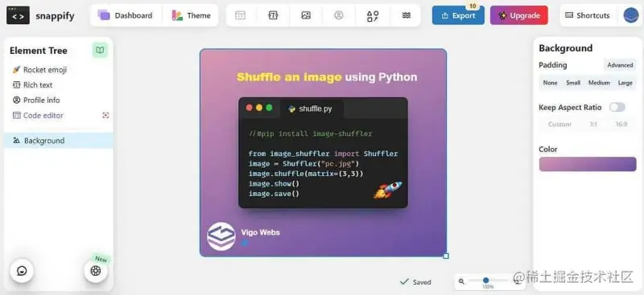The image size is (644, 295).
Task: Open the help lifebuoy button
Action: (x=96, y=271)
